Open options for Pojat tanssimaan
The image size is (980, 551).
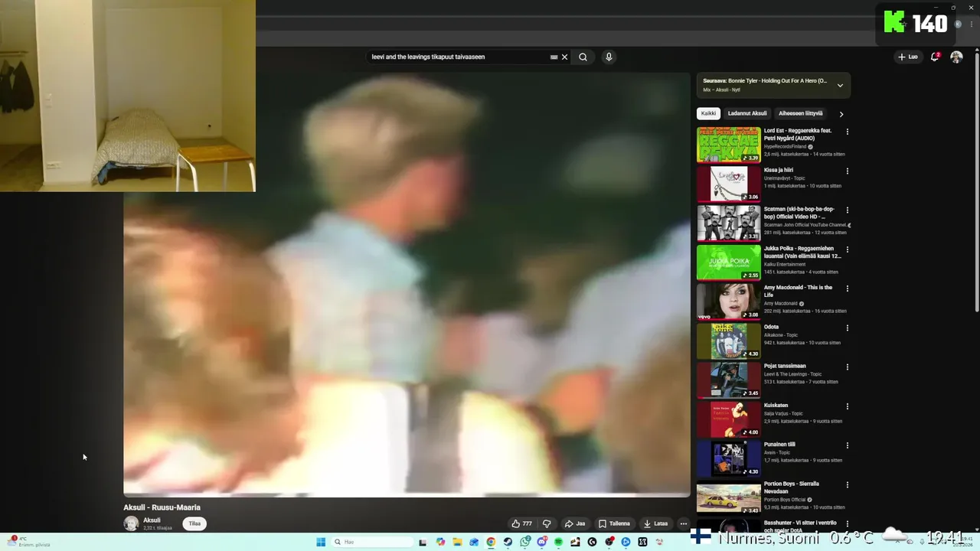[x=847, y=367]
